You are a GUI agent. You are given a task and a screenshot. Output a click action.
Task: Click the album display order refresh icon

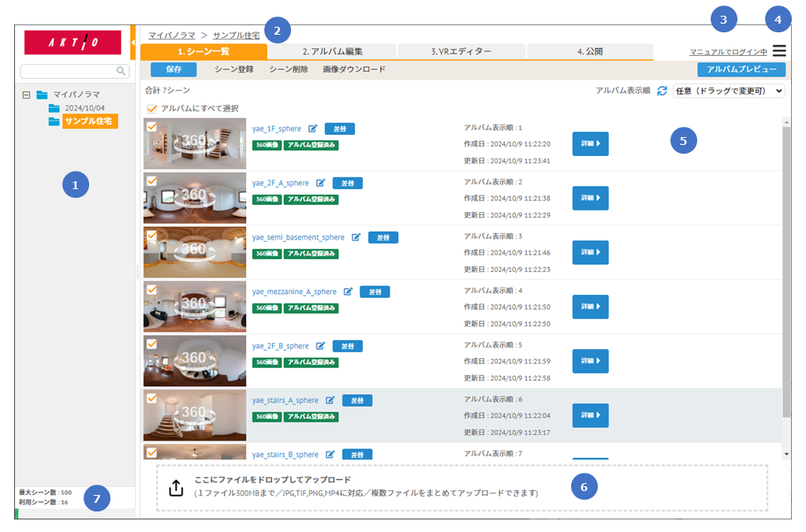662,91
